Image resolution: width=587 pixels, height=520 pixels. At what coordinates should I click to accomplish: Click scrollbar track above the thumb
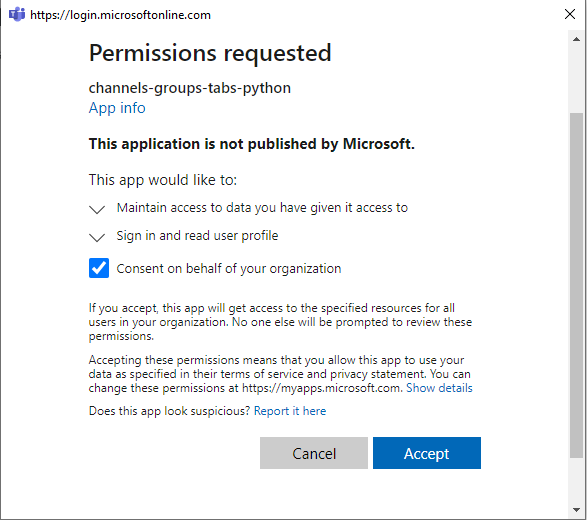(577, 79)
